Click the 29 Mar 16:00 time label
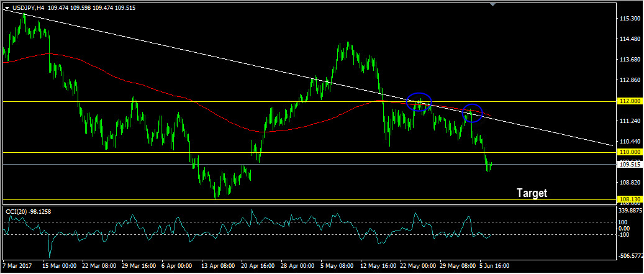 [x=138, y=266]
